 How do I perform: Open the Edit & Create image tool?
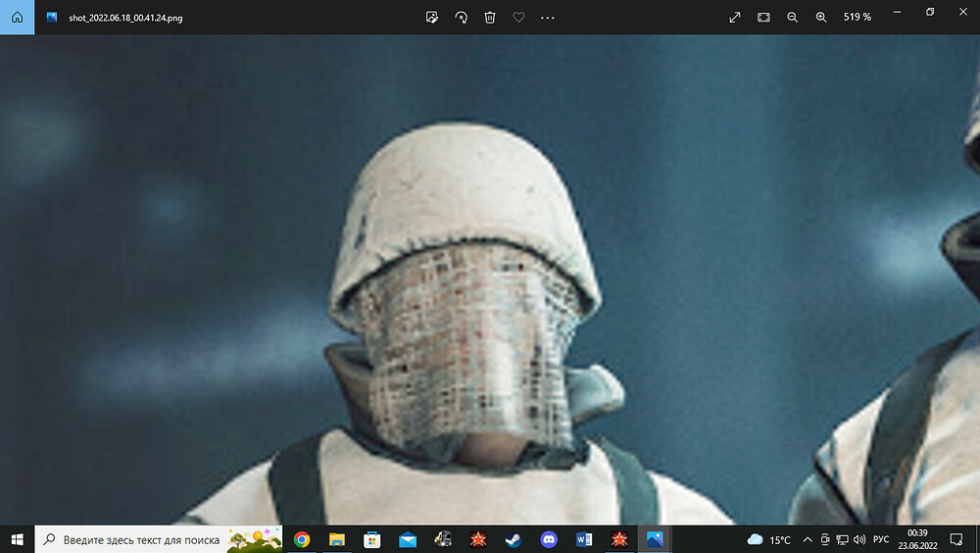point(432,18)
